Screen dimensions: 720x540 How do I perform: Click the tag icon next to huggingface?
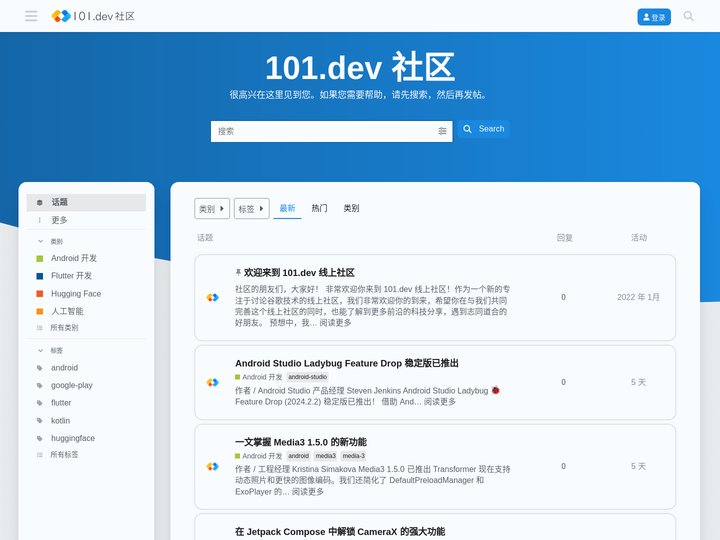pyautogui.click(x=39, y=439)
